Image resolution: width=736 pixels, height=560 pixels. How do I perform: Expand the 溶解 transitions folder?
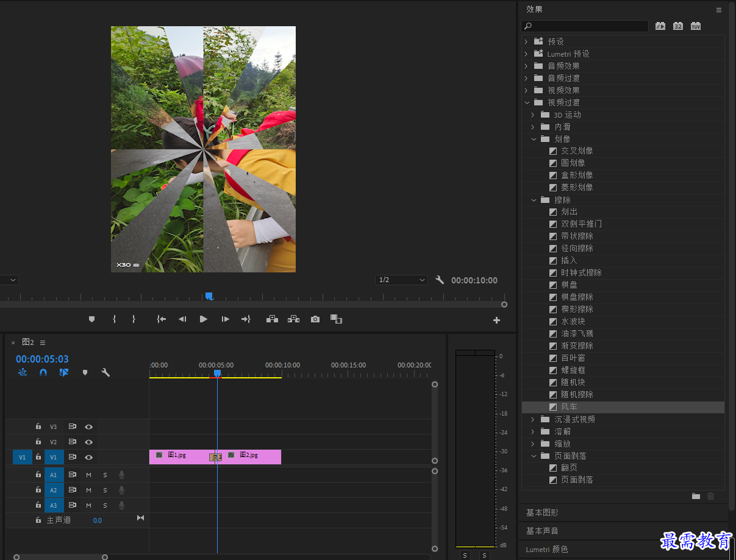[532, 431]
